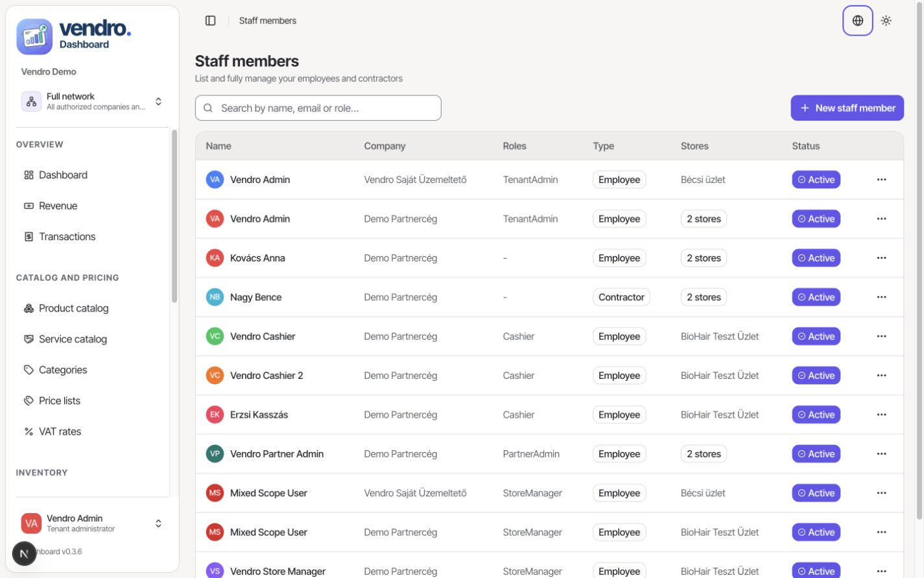
Task: Open row actions for Vendro Cashier 2
Action: click(881, 376)
